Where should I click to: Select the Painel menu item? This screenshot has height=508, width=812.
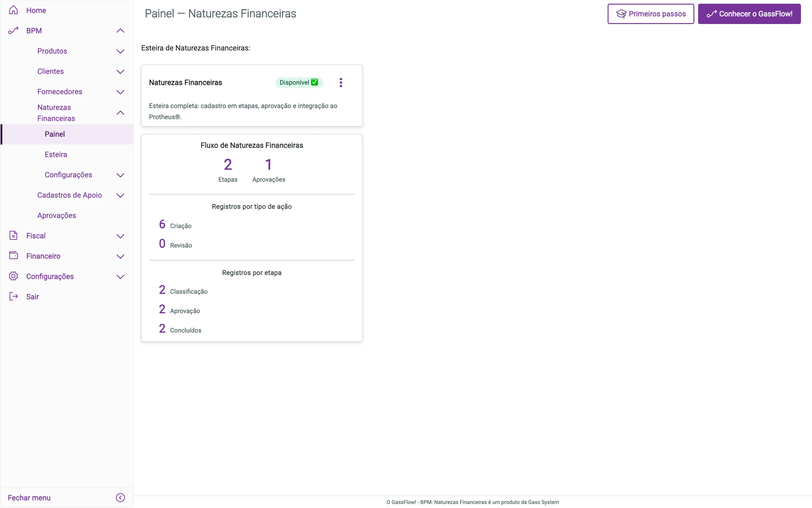pos(67,134)
